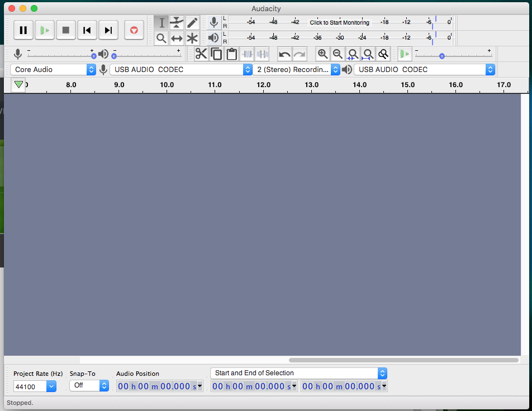
Task: Open Start and End of Selection dropdown
Action: click(x=298, y=373)
